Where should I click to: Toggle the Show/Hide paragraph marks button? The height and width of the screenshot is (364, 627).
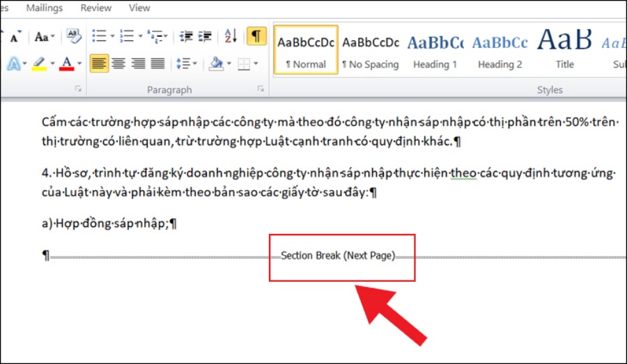(x=256, y=36)
